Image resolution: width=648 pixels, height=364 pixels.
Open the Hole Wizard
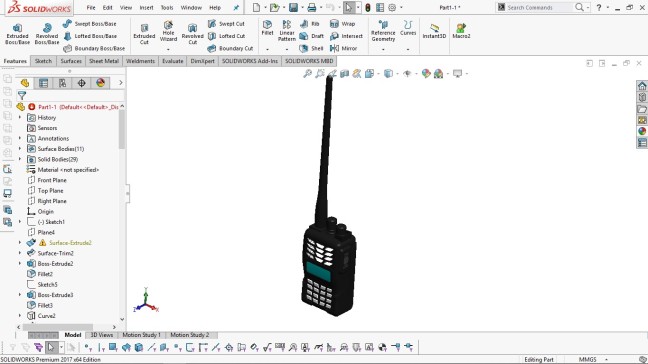tap(168, 31)
